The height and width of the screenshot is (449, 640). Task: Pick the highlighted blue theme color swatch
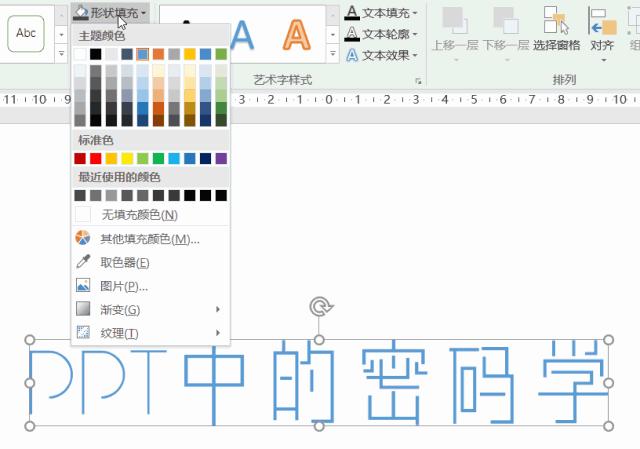pyautogui.click(x=142, y=54)
